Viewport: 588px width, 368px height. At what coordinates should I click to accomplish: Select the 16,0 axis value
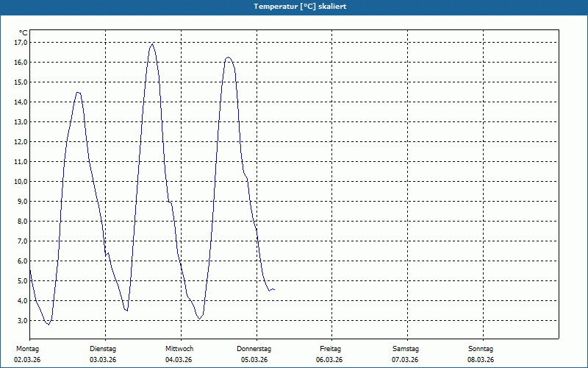[x=21, y=63]
